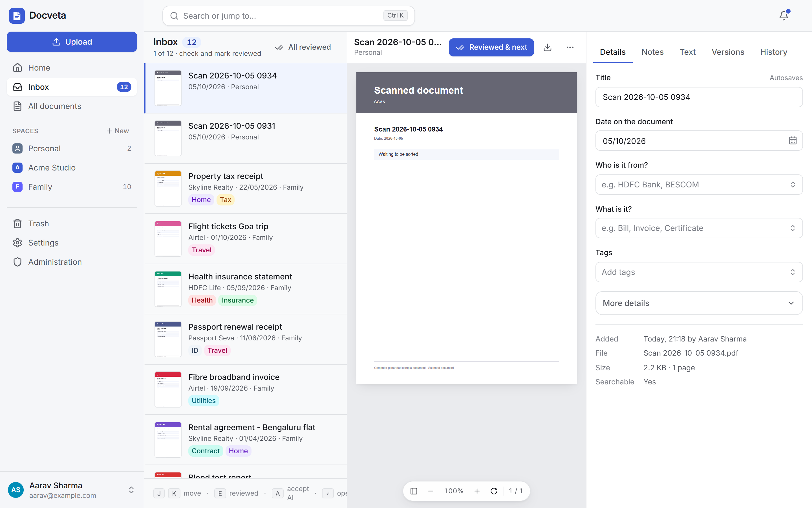Select the Fibre broadband invoice row

pos(246,389)
